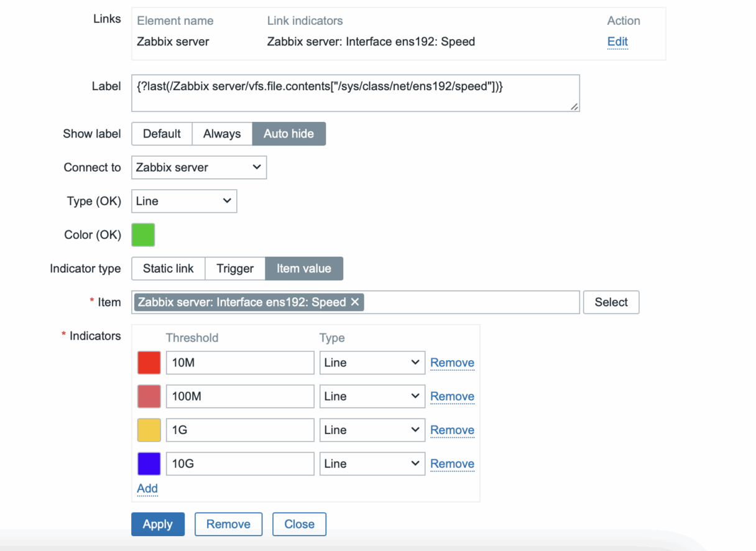
Task: Set Show label to Always
Action: 222,134
